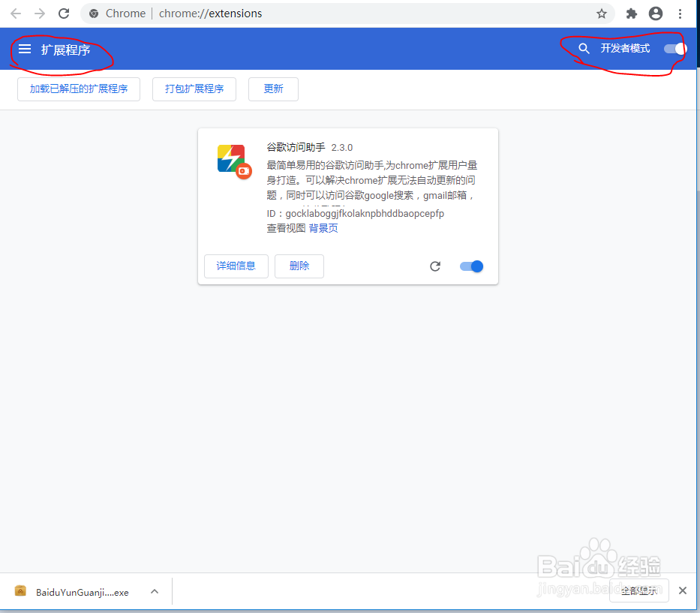
Task: Search extensions with magnifier icon
Action: (x=584, y=48)
